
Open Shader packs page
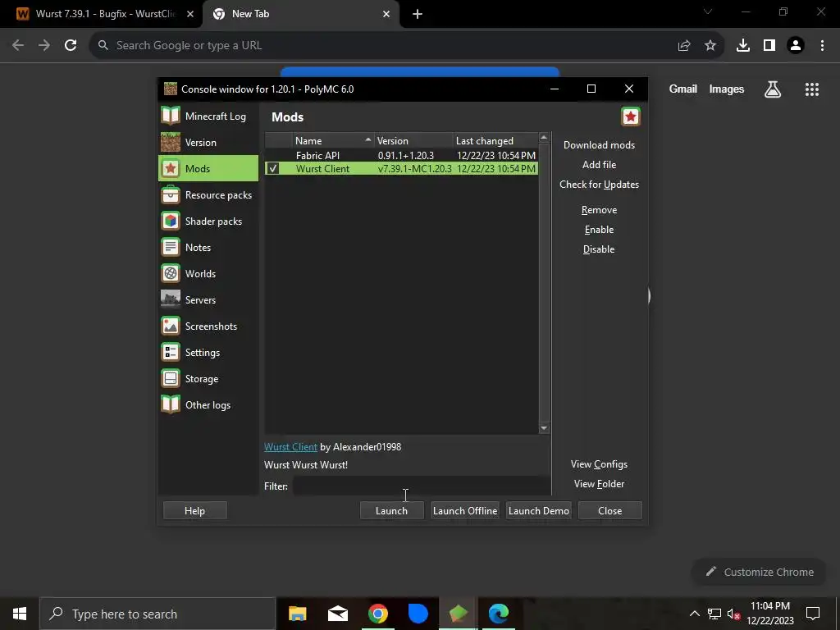pyautogui.click(x=208, y=221)
